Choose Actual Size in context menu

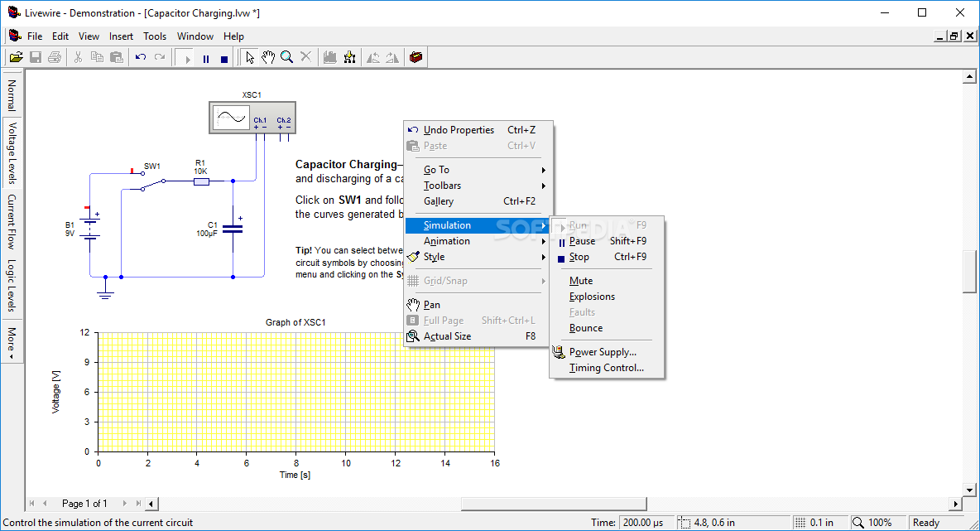point(478,335)
